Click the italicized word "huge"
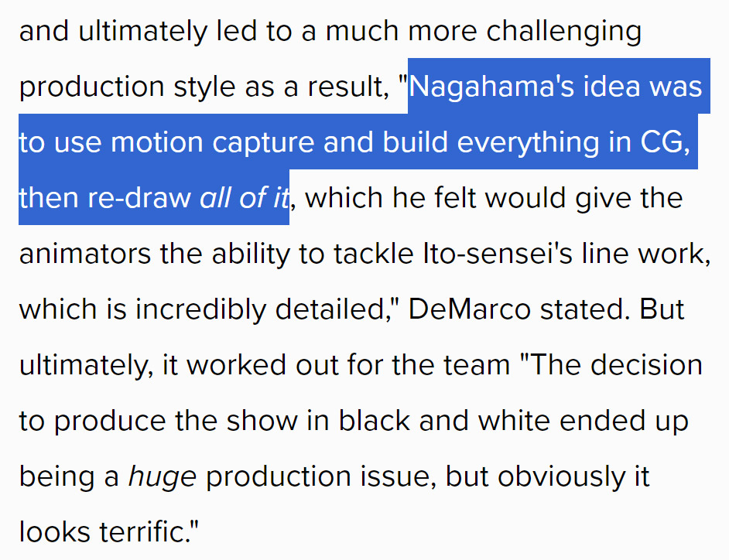The image size is (729, 560). [162, 476]
